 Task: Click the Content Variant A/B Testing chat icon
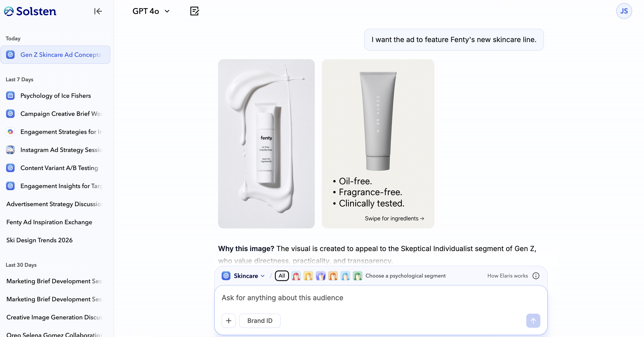pyautogui.click(x=10, y=168)
